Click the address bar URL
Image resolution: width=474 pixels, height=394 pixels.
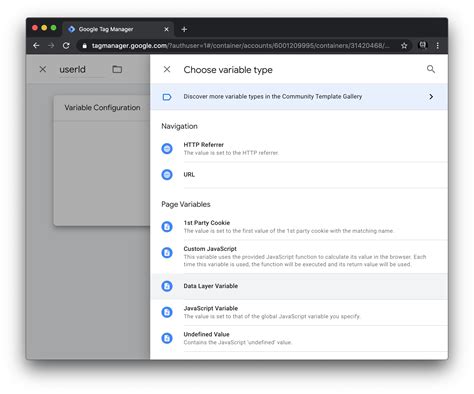[x=240, y=45]
